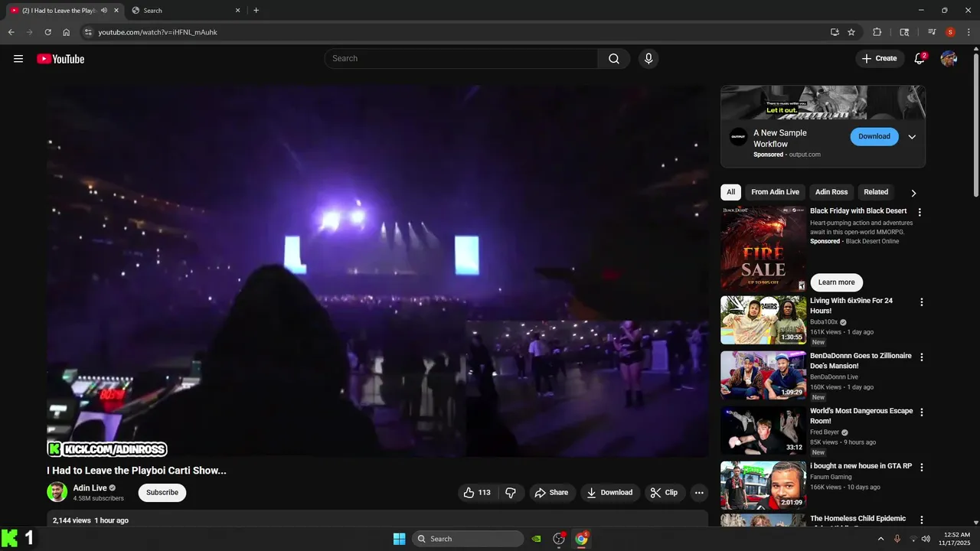
Task: Click Download on Output ad
Action: coord(874,137)
